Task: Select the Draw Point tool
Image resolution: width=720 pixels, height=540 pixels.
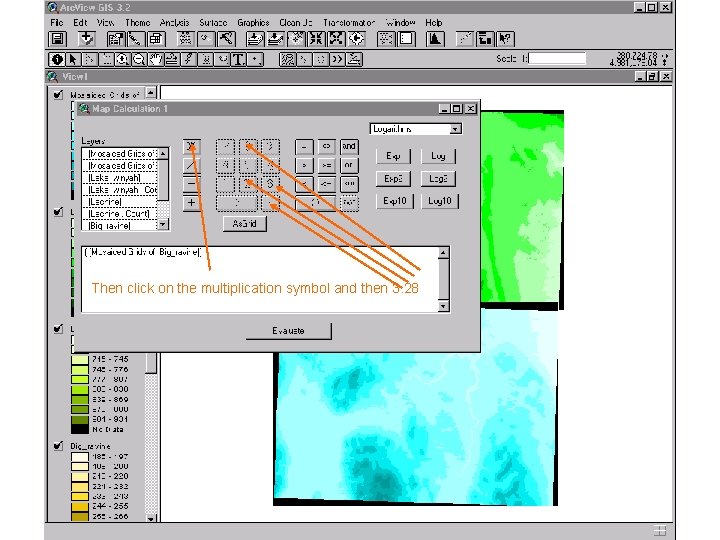Action: coord(255,59)
